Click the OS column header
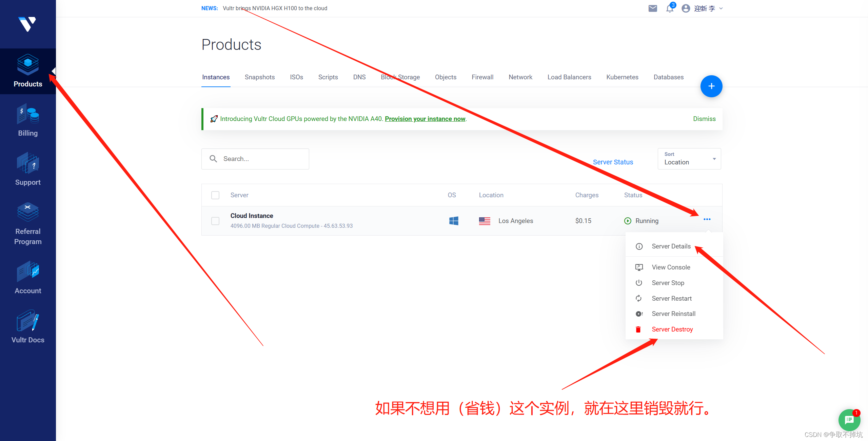The width and height of the screenshot is (868, 441). (452, 195)
